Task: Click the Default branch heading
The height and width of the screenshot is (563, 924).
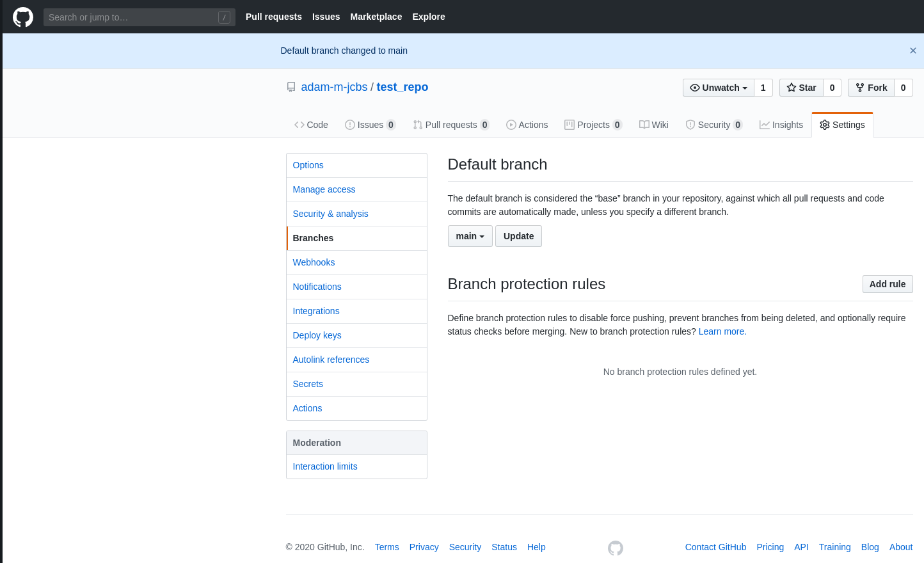Action: coord(497,164)
